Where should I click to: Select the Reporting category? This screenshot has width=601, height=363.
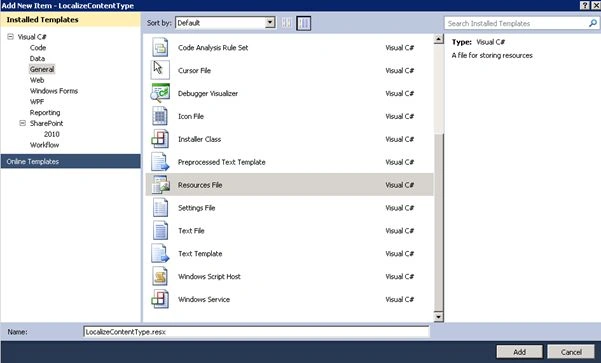[45, 112]
